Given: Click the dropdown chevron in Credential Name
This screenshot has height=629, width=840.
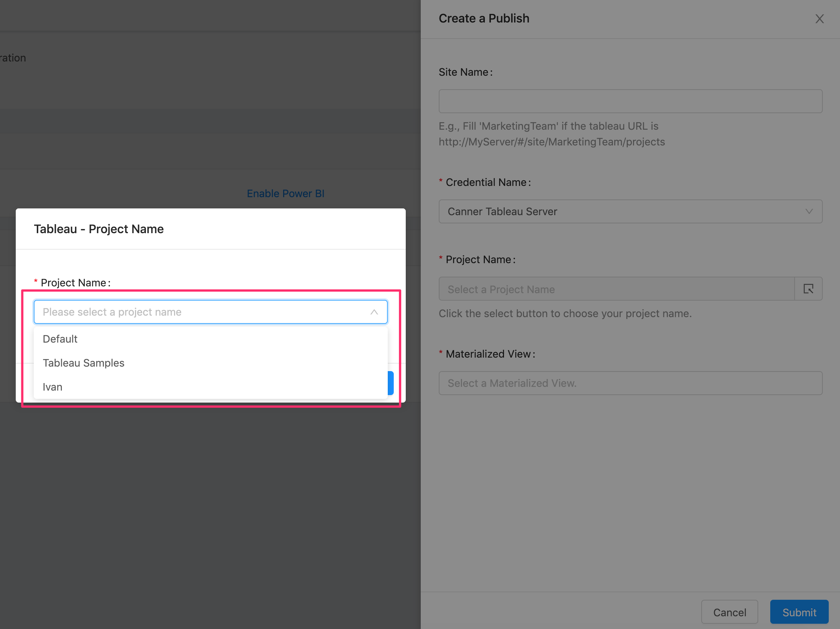Looking at the screenshot, I should pos(809,211).
